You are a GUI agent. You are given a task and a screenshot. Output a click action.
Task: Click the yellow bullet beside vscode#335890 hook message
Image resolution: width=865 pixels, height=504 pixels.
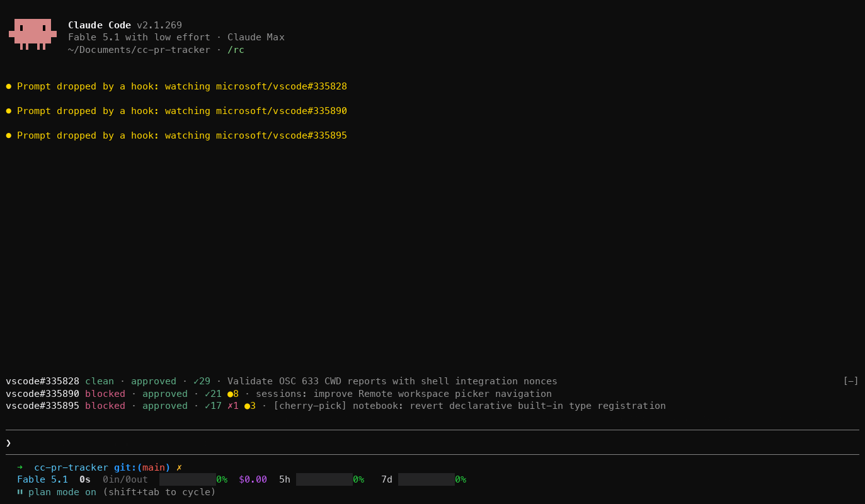pos(9,111)
